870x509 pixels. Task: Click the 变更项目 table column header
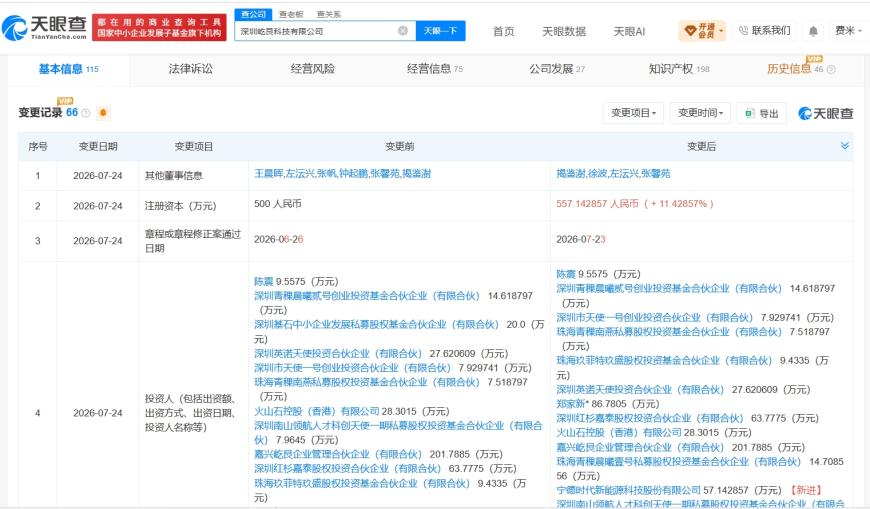pos(194,147)
